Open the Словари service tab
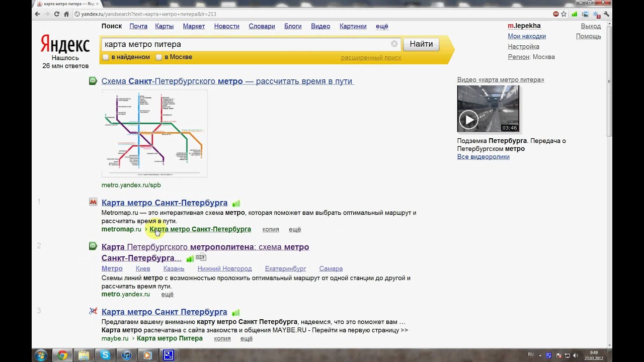This screenshot has width=644, height=362. coord(262,26)
